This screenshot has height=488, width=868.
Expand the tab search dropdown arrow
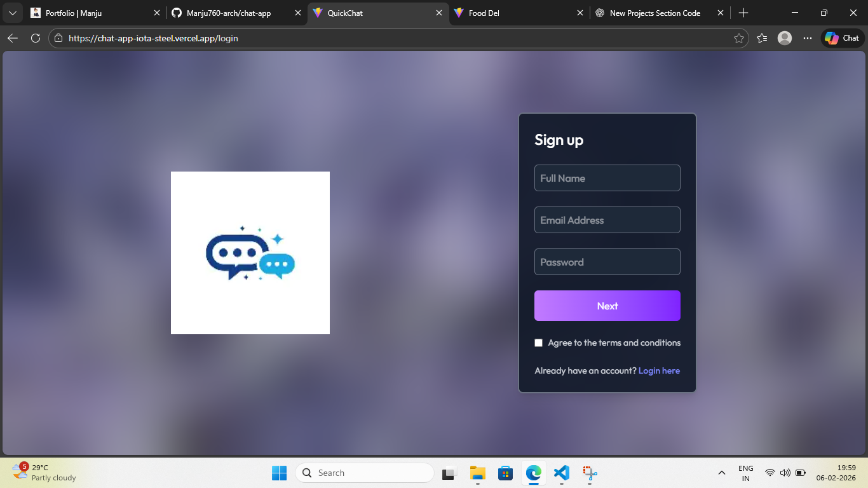click(x=13, y=13)
